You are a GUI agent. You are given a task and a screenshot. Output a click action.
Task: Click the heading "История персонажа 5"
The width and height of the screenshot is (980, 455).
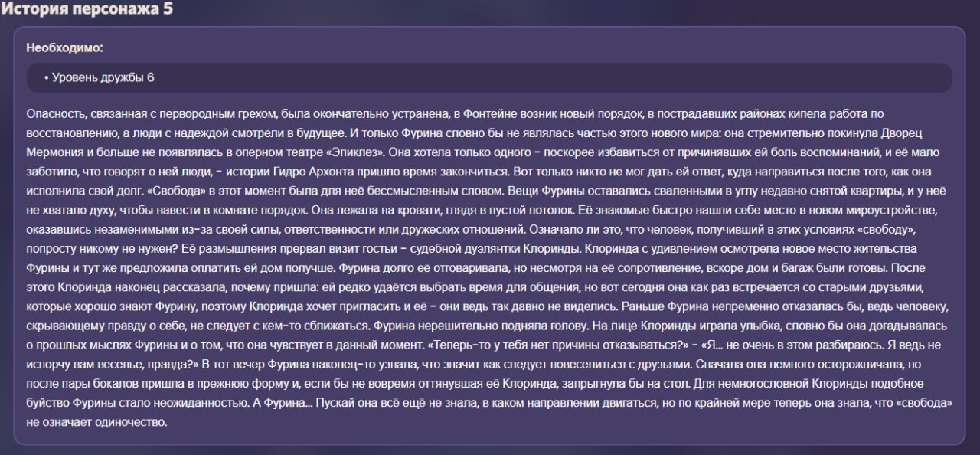pos(87,9)
